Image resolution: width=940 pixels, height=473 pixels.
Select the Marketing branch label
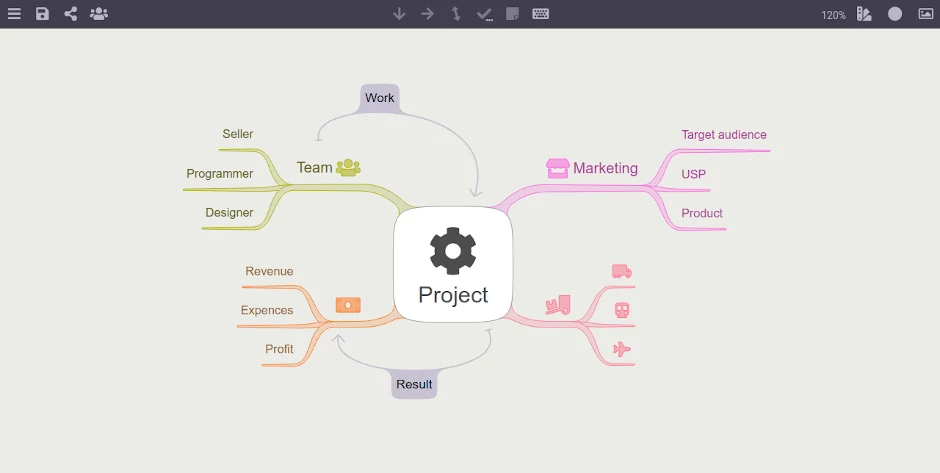(605, 168)
